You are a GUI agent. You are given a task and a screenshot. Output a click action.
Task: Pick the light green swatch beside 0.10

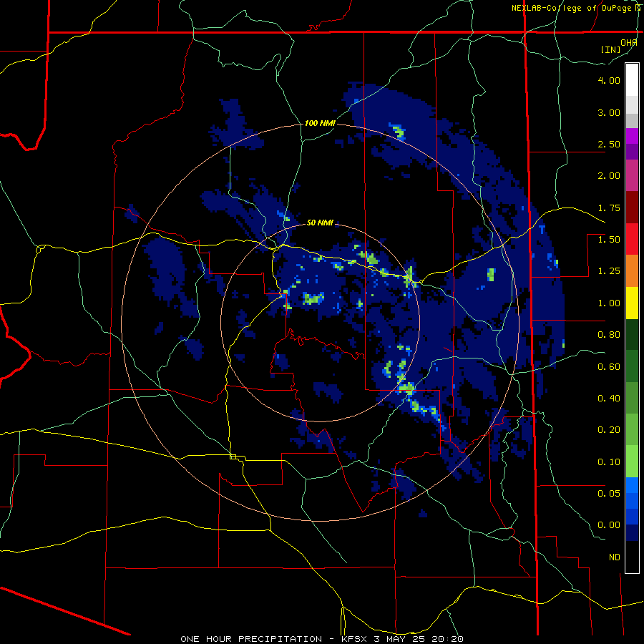(x=632, y=462)
